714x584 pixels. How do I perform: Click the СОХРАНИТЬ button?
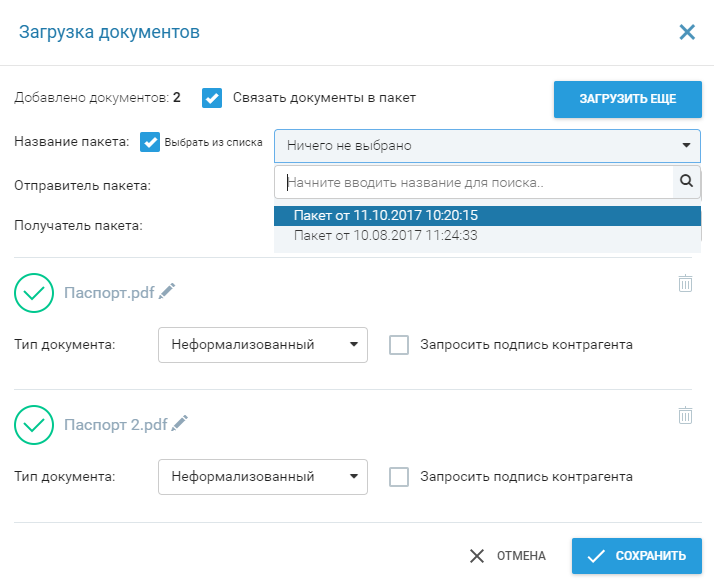pos(636,556)
